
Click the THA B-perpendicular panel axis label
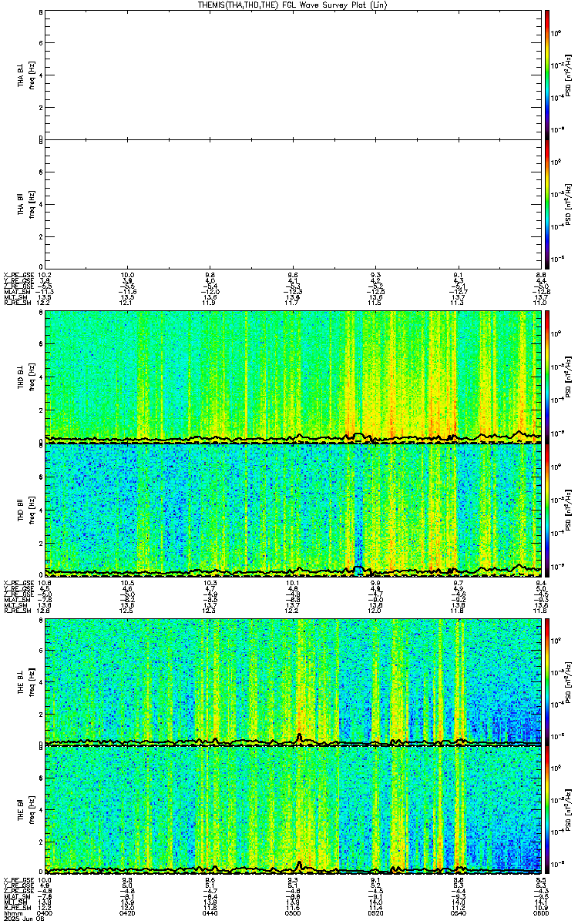tap(21, 74)
